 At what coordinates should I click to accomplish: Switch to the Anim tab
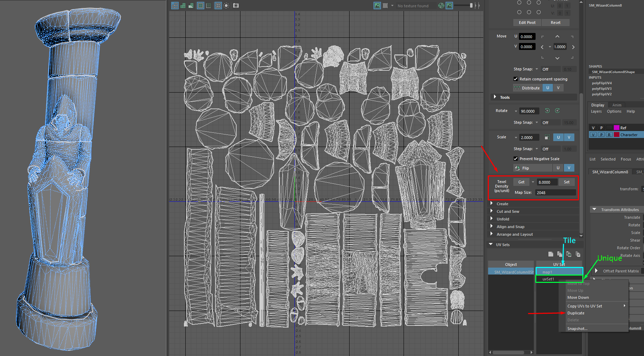617,105
